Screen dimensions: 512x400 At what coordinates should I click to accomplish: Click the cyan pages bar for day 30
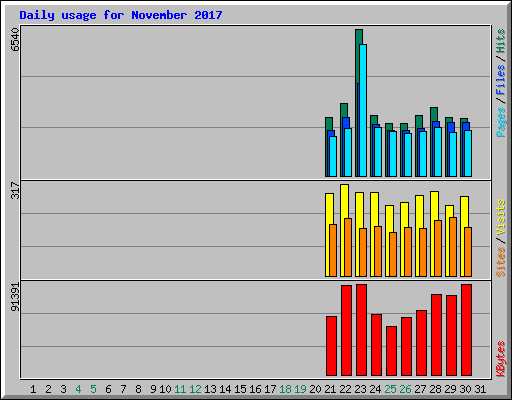pyautogui.click(x=468, y=153)
